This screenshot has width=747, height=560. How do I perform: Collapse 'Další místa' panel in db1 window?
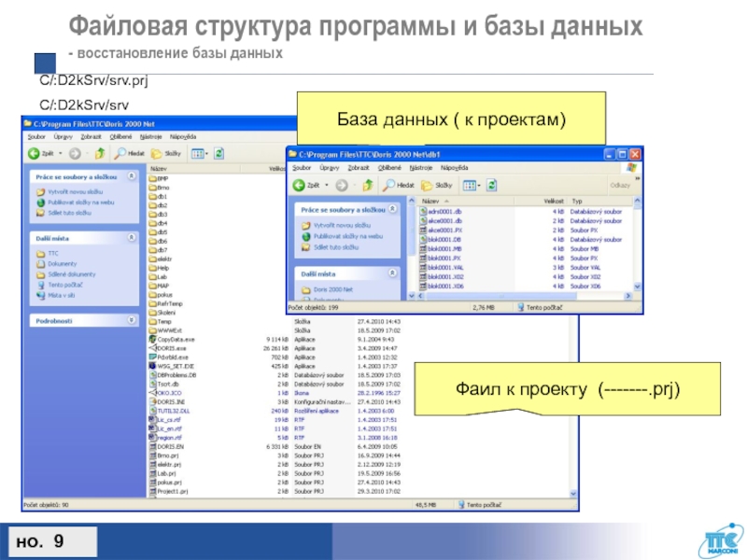392,273
